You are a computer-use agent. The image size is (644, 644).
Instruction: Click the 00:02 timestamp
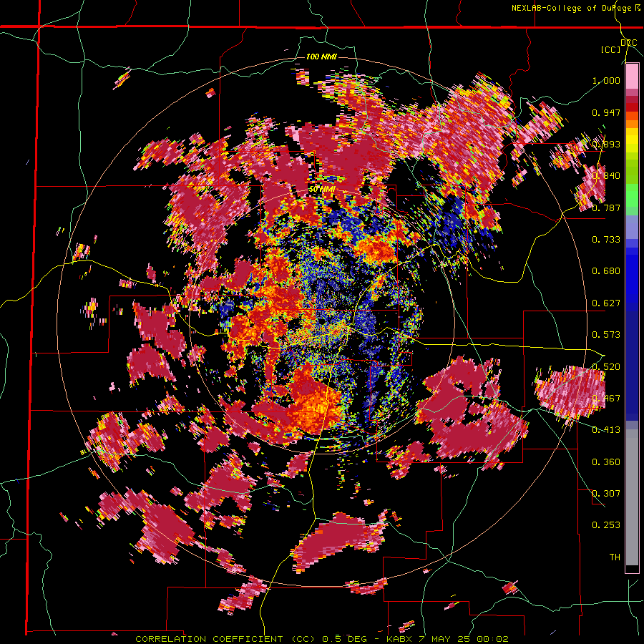[x=493, y=639]
